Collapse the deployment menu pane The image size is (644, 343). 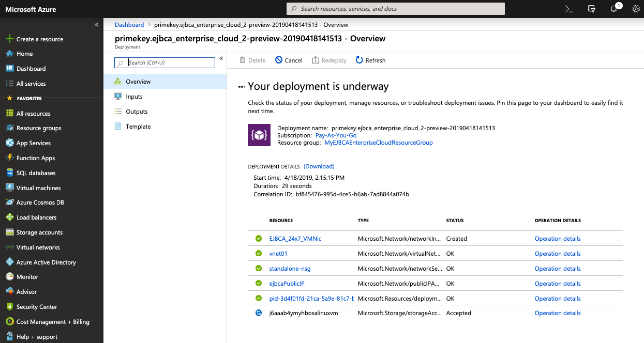[221, 58]
